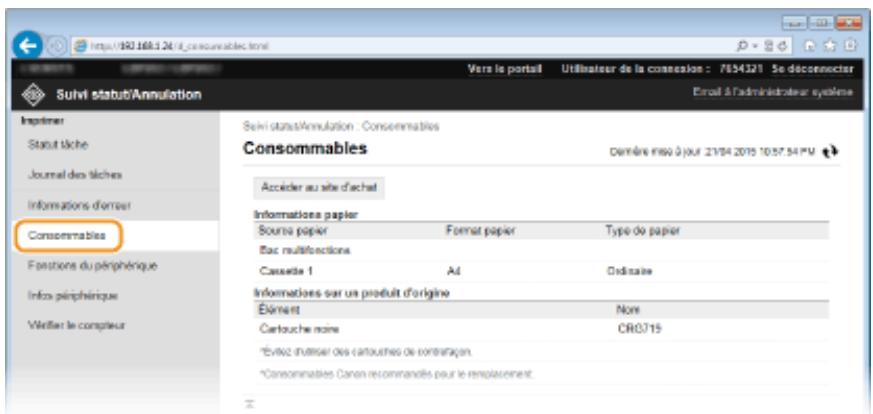The image size is (873, 414).
Task: Open 'Statut tâche' in sidebar
Action: (58, 144)
